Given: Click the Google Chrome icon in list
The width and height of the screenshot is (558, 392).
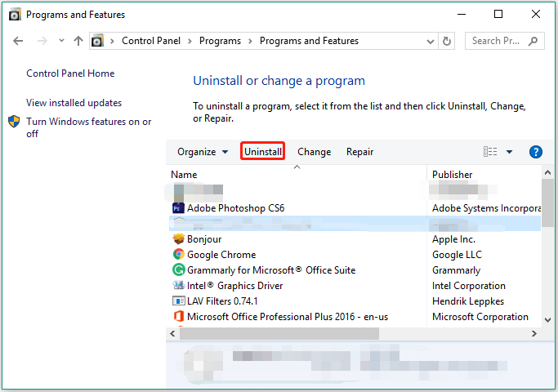Looking at the screenshot, I should [x=178, y=254].
